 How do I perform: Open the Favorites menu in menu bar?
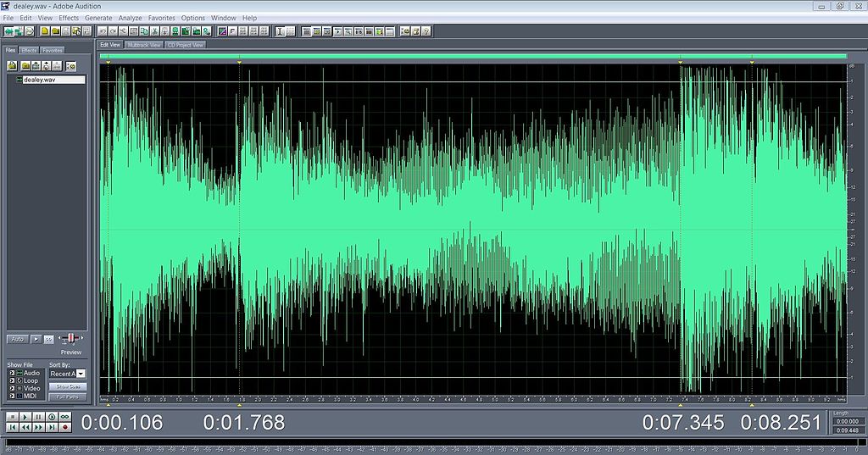coord(161,18)
